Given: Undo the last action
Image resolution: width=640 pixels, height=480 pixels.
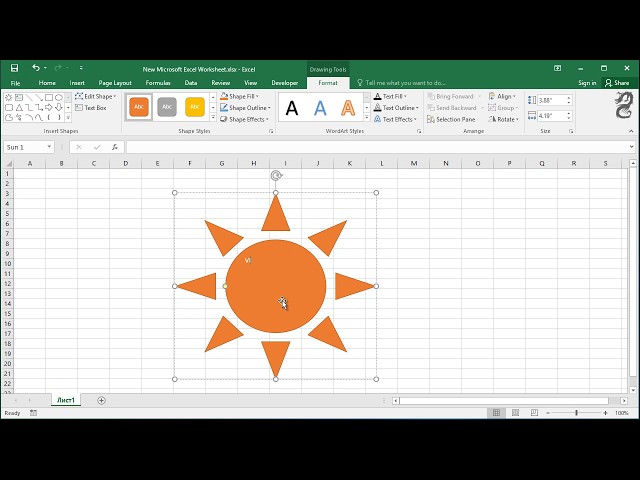Looking at the screenshot, I should (36, 68).
